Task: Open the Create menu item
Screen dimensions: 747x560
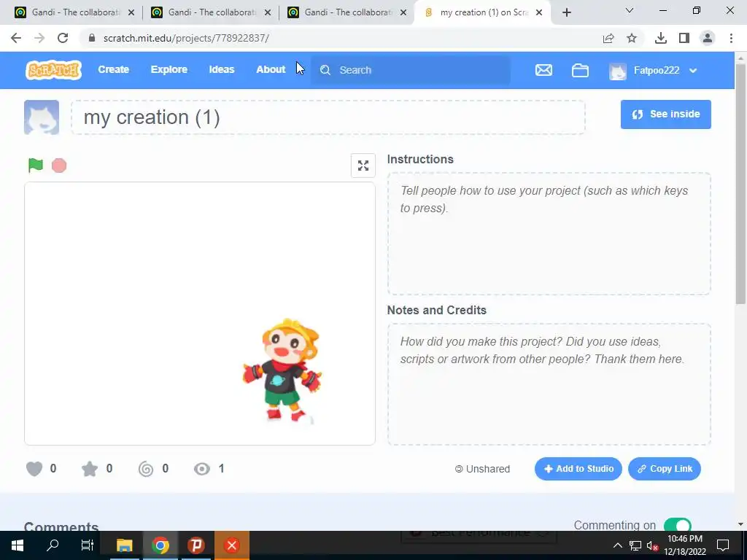Action: [113, 69]
